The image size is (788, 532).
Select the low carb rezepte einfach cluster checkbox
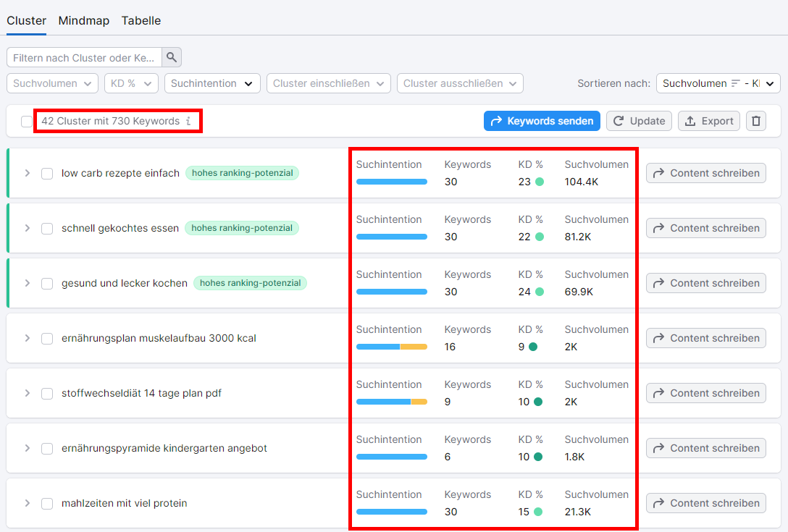click(47, 173)
